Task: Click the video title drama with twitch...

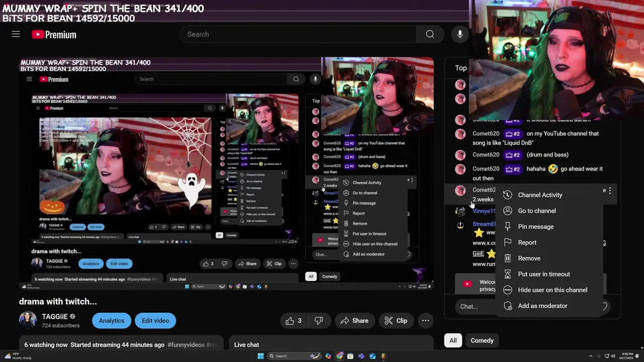Action: point(58,302)
